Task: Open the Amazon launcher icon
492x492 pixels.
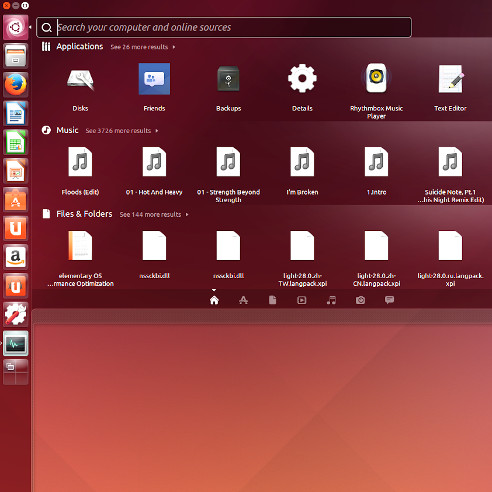Action: coord(15,257)
